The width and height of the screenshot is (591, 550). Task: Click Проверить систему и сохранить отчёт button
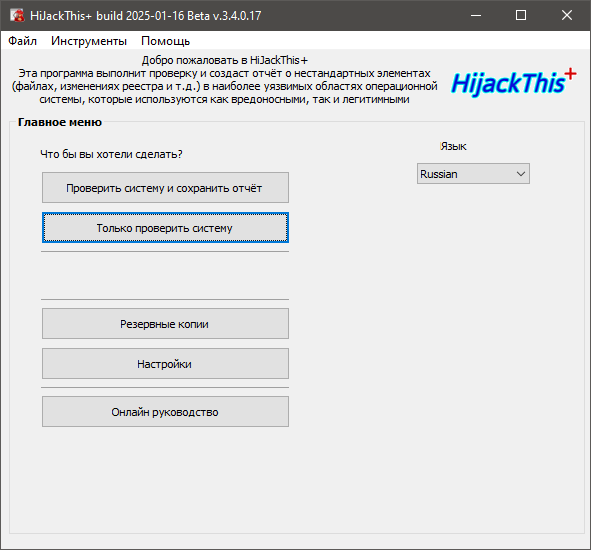[165, 188]
